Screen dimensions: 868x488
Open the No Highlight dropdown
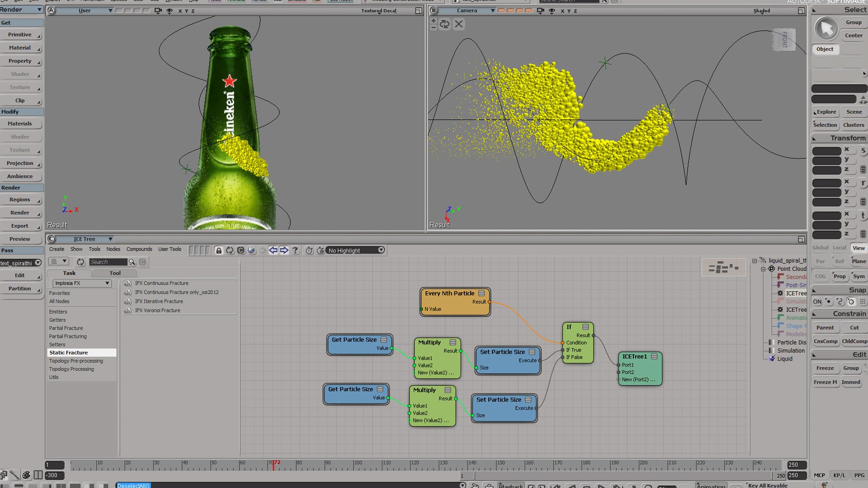pyautogui.click(x=356, y=250)
